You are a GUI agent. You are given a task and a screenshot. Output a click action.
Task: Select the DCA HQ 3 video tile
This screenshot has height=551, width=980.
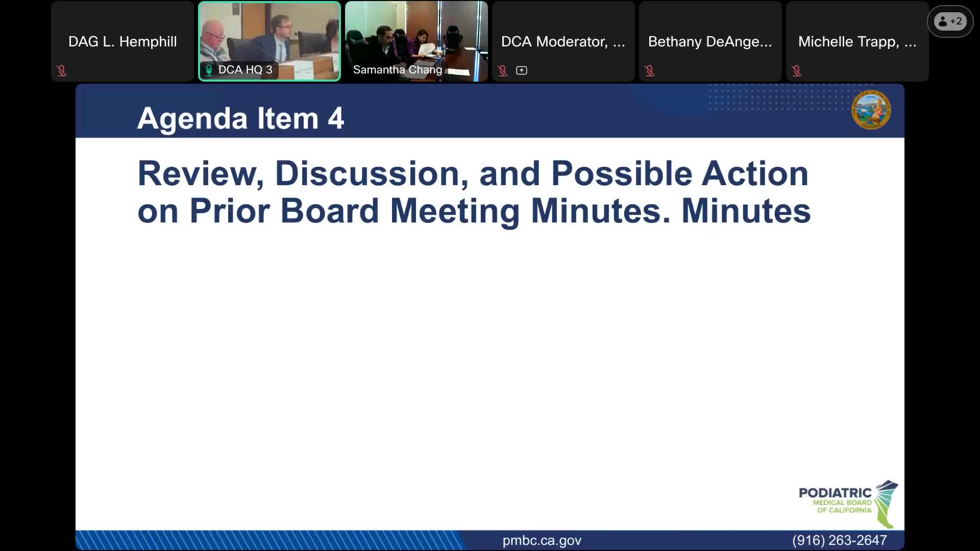coord(269,41)
